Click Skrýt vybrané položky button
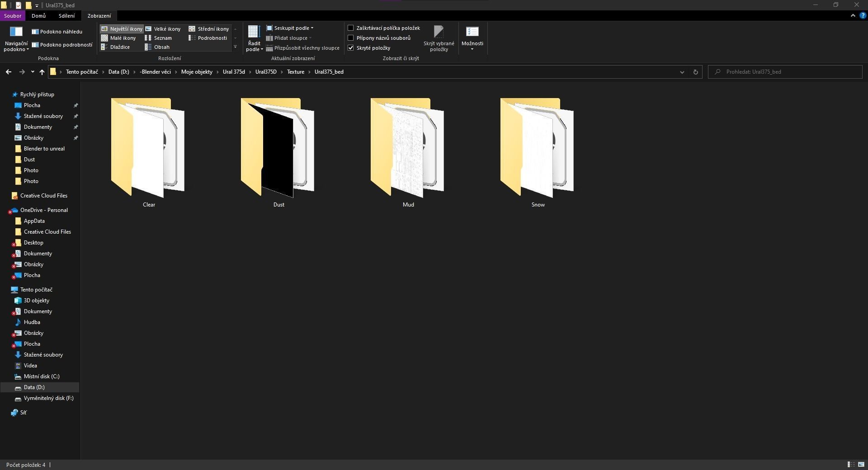This screenshot has height=470, width=868. 439,38
